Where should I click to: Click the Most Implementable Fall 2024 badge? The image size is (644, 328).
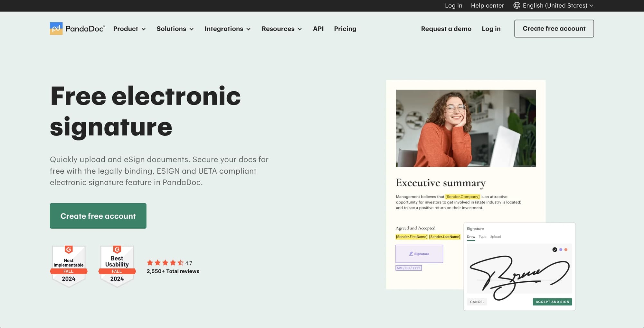pos(69,266)
